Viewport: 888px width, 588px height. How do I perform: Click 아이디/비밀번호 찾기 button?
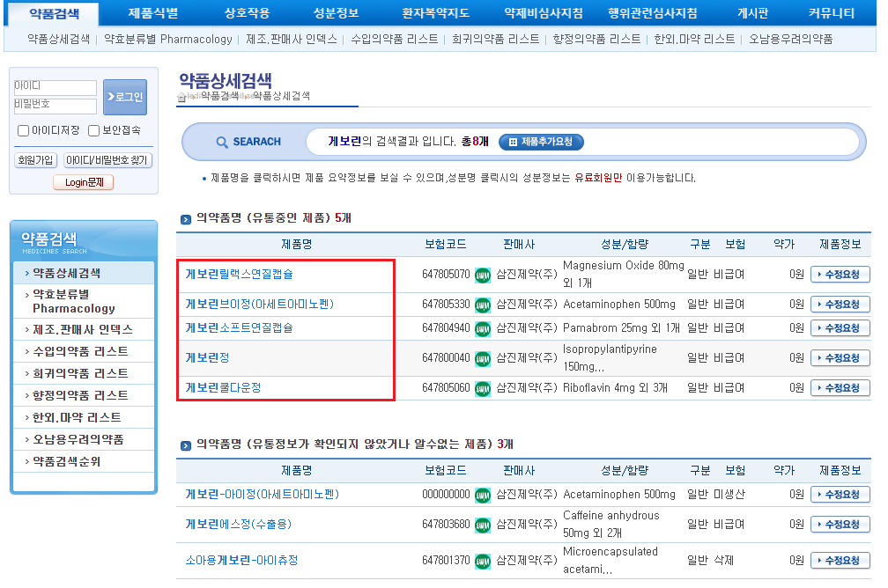(107, 161)
